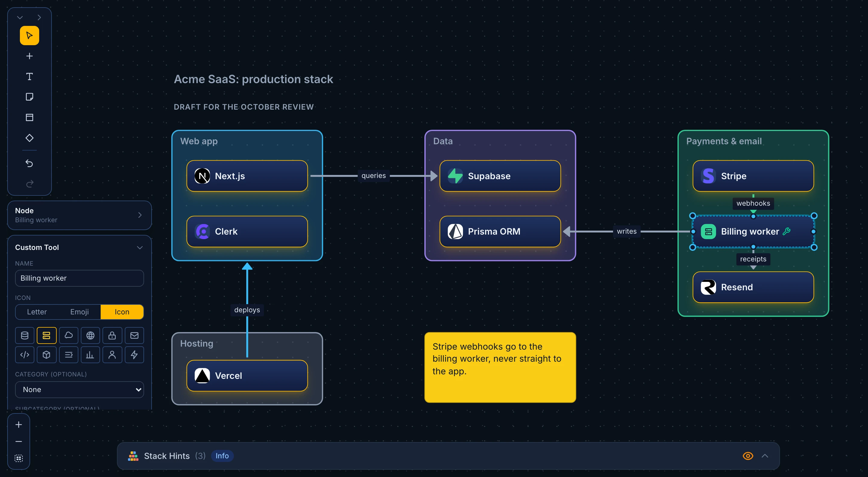Choose the user person icon option
The image size is (868, 477).
tap(112, 354)
